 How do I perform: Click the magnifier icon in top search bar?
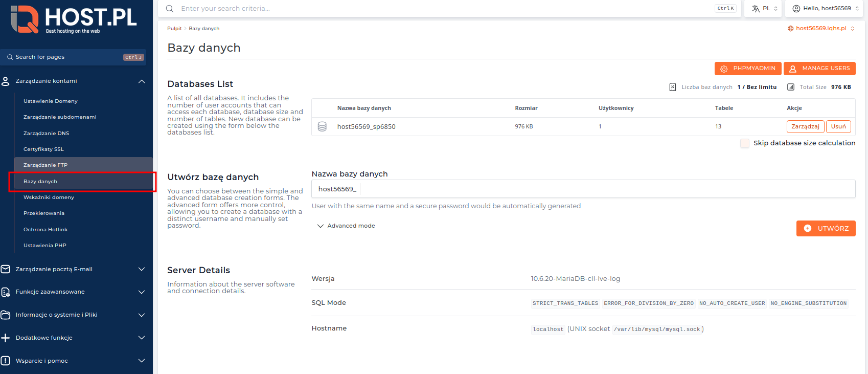pos(170,9)
